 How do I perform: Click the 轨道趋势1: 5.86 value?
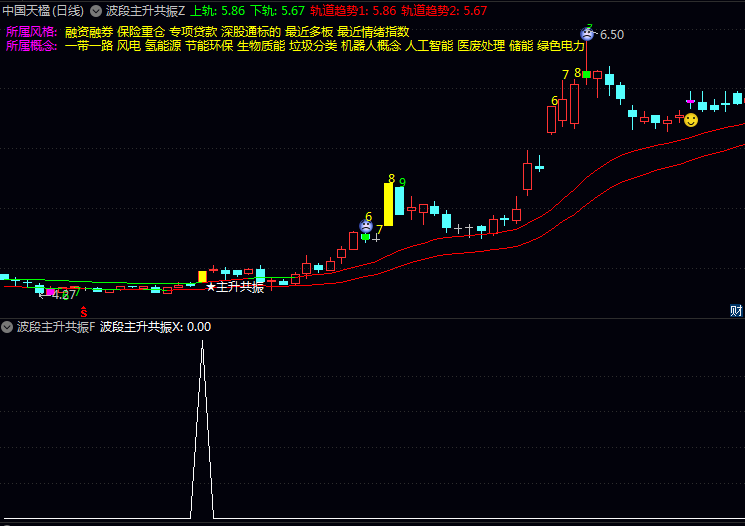coord(353,10)
